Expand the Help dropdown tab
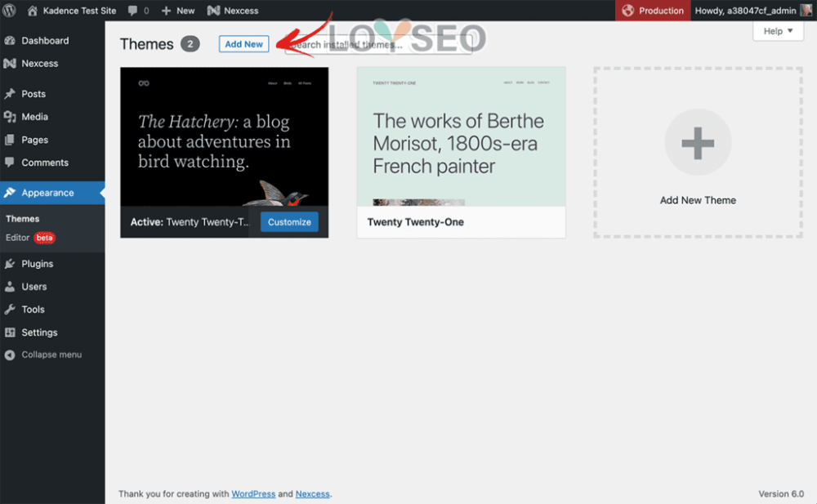817x504 pixels. pyautogui.click(x=778, y=31)
